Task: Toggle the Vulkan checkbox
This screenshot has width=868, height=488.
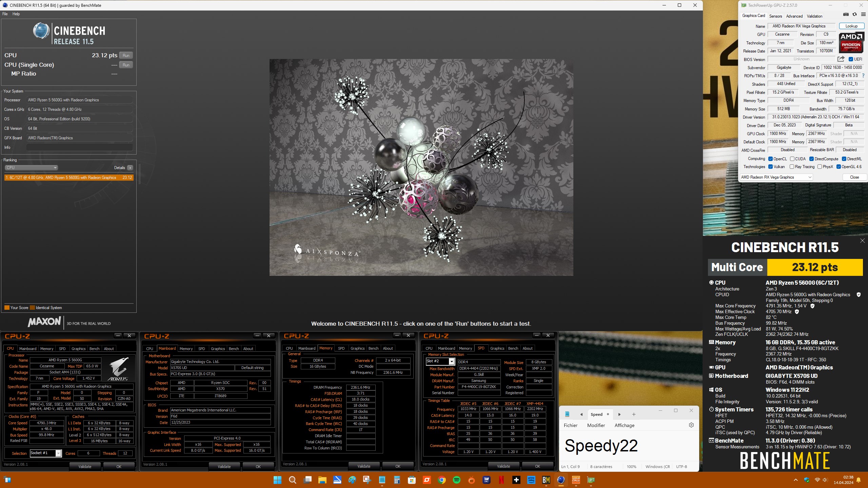Action: coord(770,166)
